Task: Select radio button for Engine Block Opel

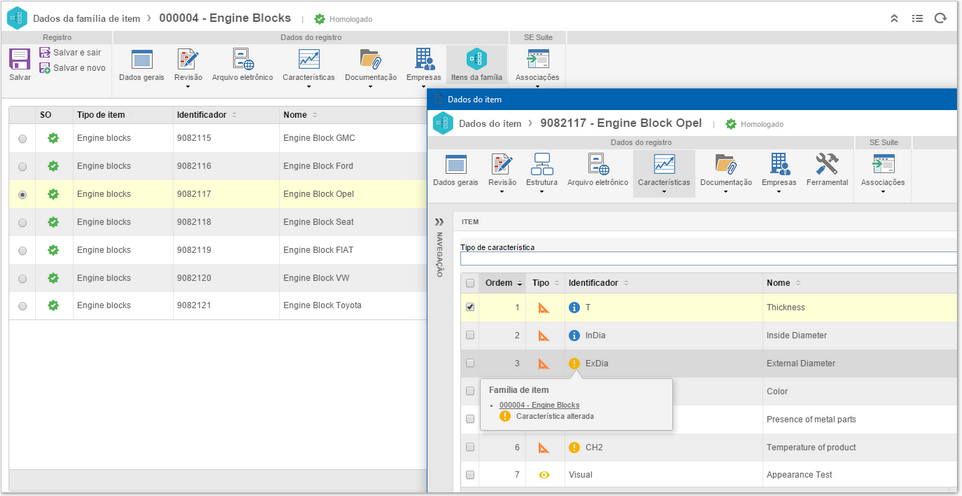Action: coord(23,195)
